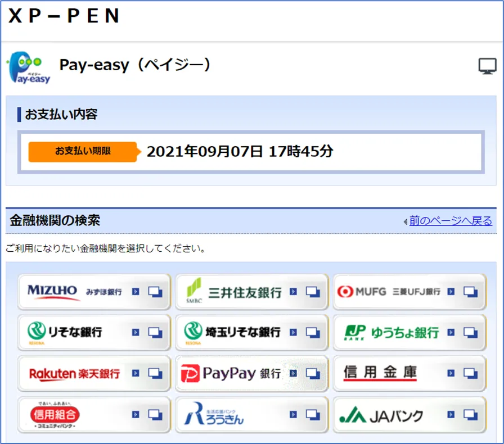
Task: Click the window icon on 埼玉りそな銀行 row
Action: [x=313, y=333]
